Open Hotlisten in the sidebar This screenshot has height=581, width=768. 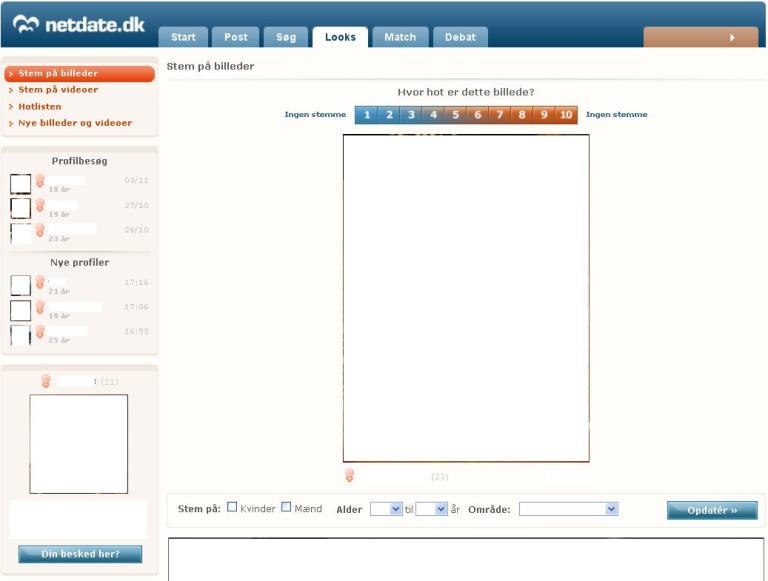pos(40,106)
